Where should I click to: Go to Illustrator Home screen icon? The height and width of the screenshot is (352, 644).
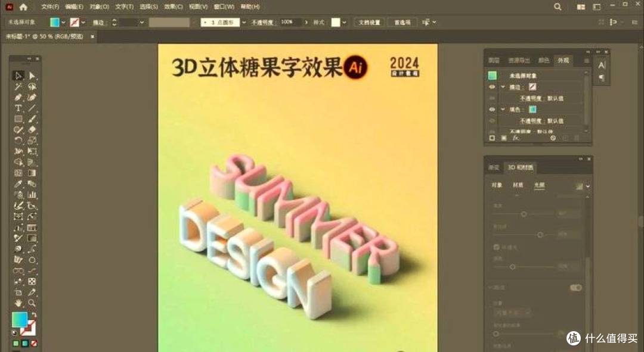pyautogui.click(x=23, y=7)
